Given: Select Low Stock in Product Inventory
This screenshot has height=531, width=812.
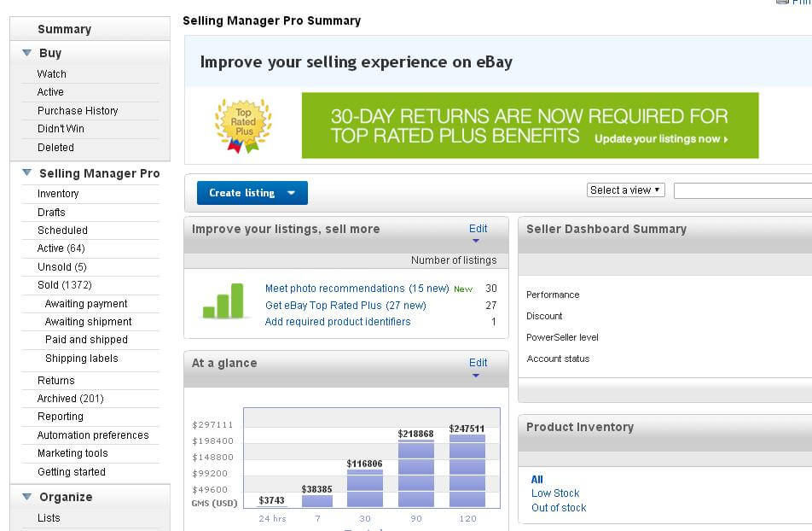Looking at the screenshot, I should pos(555,493).
